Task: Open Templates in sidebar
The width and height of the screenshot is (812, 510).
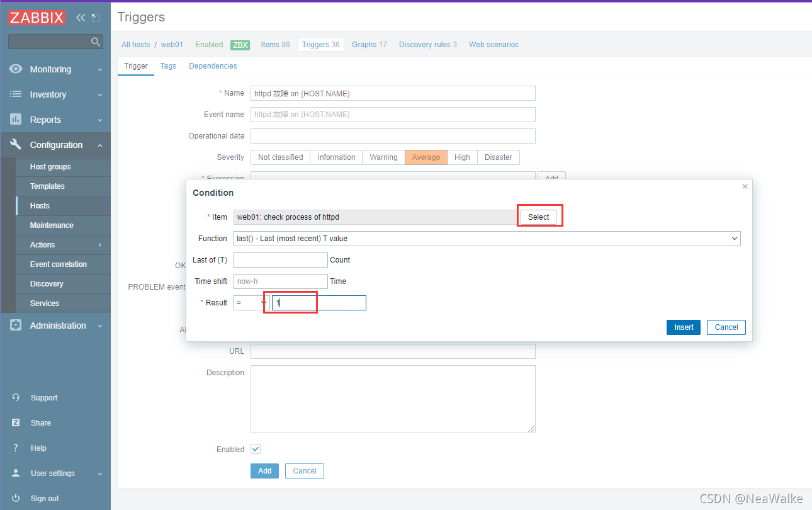Action: click(63, 186)
